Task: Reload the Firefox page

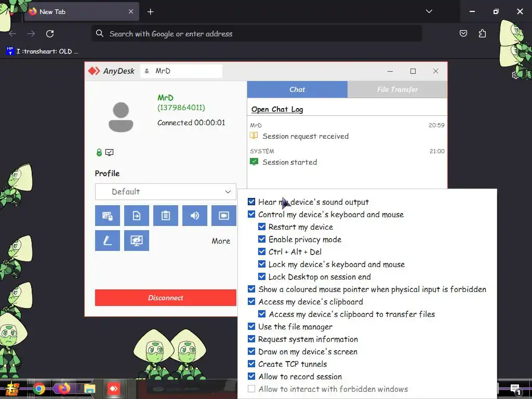Action: [50, 34]
